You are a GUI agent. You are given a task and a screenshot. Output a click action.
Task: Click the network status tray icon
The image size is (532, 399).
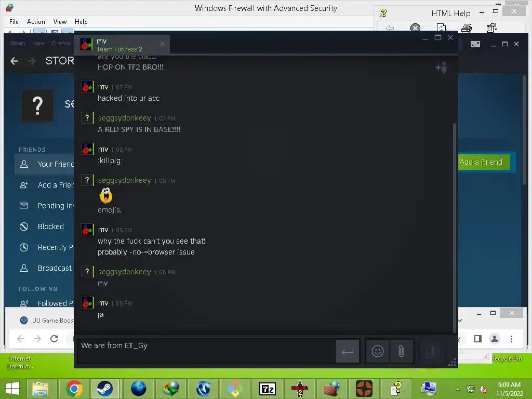471,389
